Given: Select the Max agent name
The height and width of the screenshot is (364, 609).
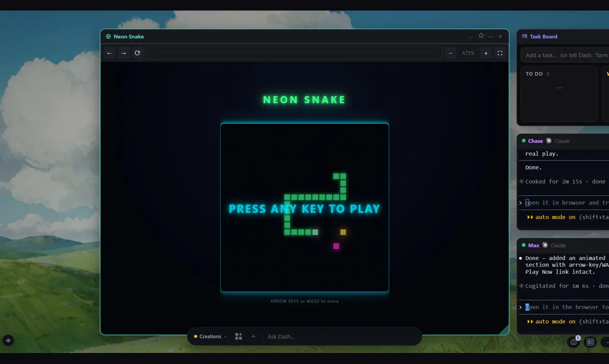Looking at the screenshot, I should coord(534,245).
